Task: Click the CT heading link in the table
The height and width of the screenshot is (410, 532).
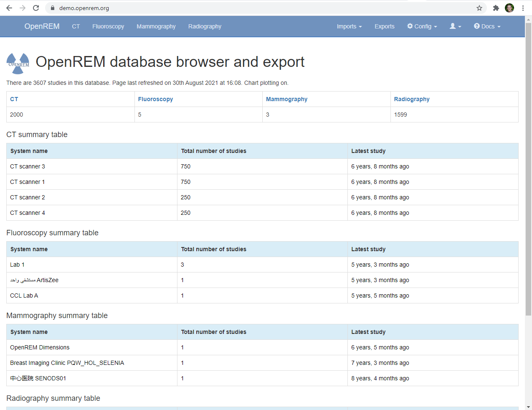Action: coord(14,99)
